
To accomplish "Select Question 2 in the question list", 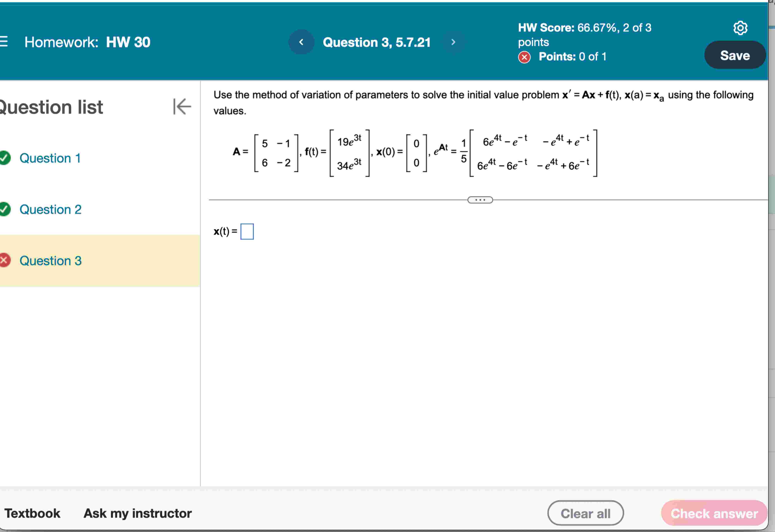I will tap(50, 209).
